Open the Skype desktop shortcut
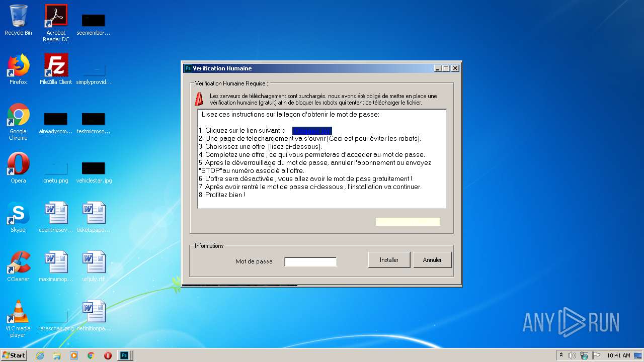The height and width of the screenshot is (362, 644). click(x=18, y=217)
